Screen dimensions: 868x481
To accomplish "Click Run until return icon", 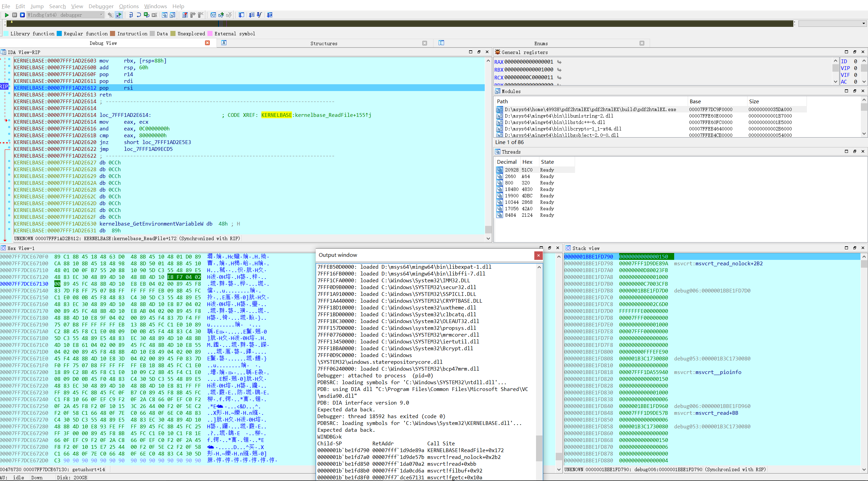I will 146,15.
